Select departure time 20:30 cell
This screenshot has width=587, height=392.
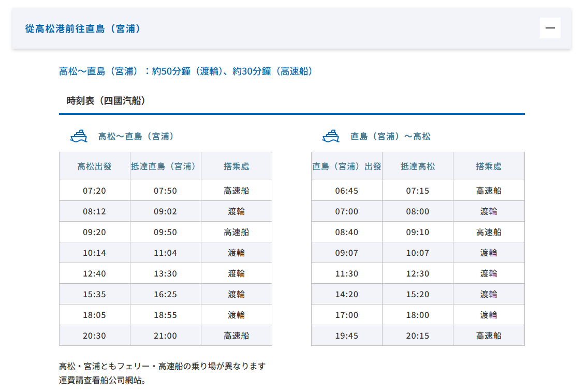tap(95, 336)
